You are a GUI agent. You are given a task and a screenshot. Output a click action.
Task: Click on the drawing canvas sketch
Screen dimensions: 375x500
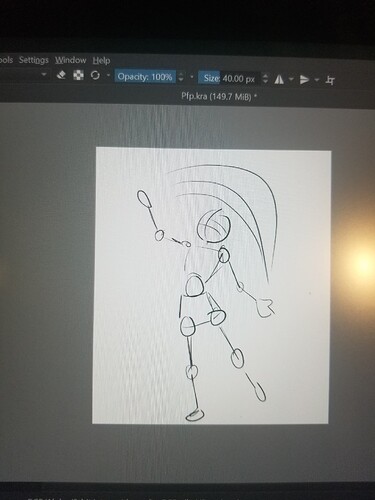coord(212,285)
